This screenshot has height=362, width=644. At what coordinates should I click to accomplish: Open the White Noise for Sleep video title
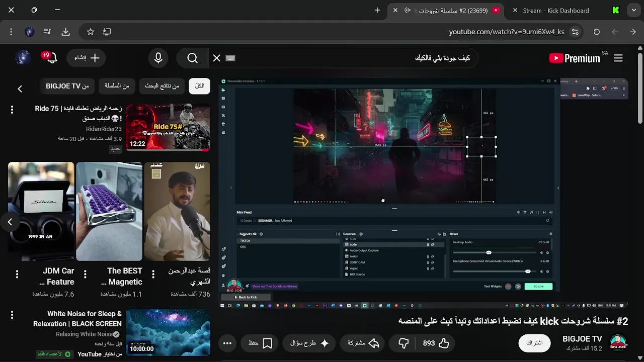[77, 319]
